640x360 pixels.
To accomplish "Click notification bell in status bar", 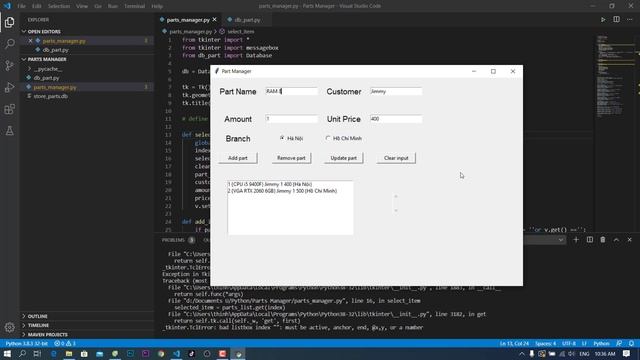I will click(631, 343).
